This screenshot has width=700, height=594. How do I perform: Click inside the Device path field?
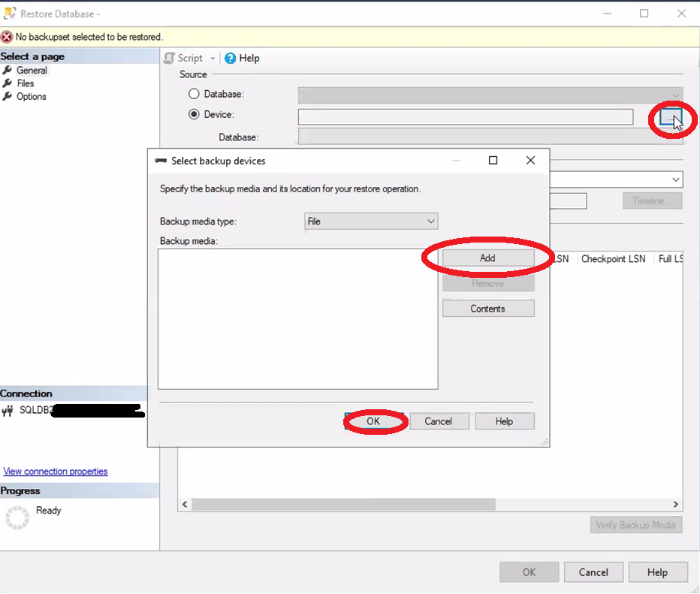[x=465, y=116]
